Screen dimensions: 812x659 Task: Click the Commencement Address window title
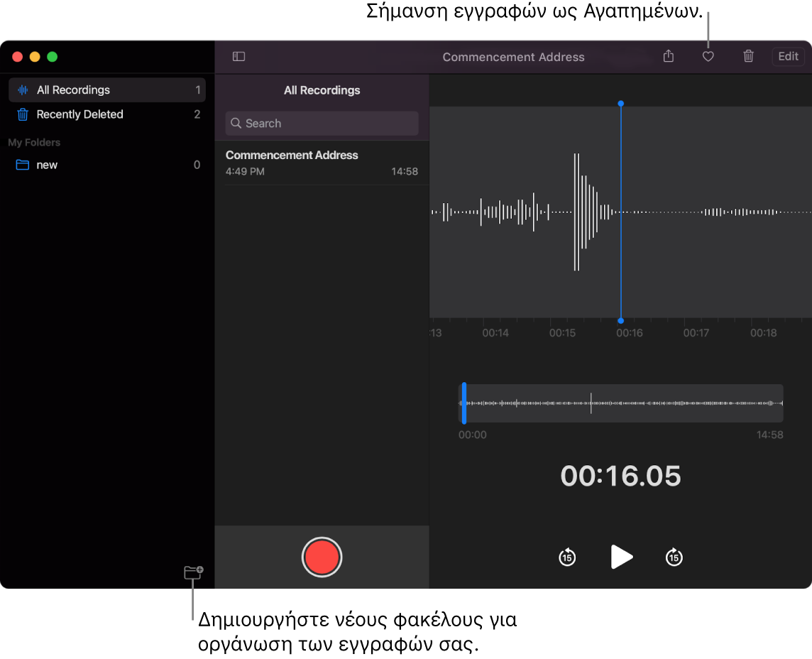click(x=513, y=57)
